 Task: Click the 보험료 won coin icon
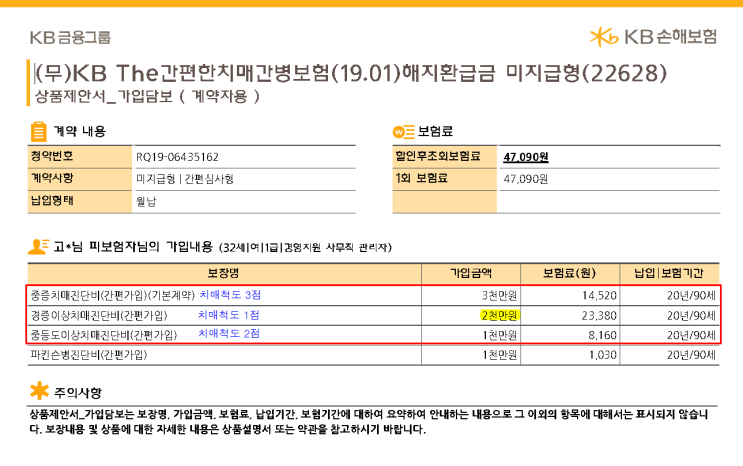[404, 132]
